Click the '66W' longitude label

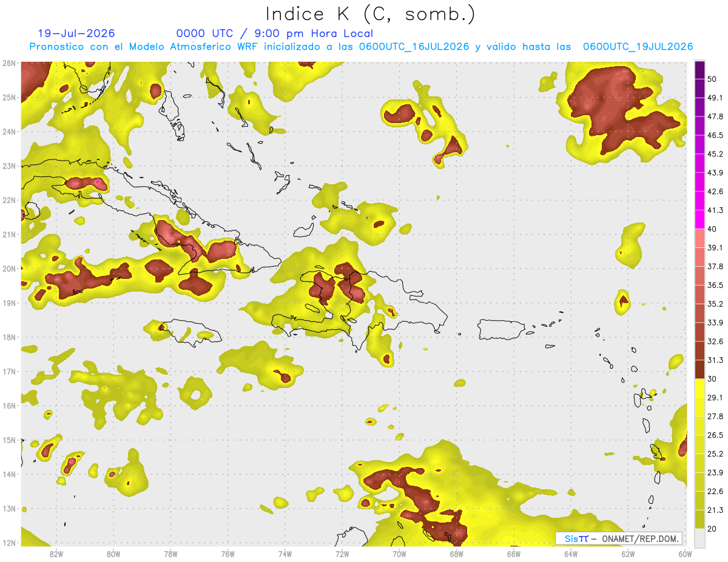click(513, 554)
